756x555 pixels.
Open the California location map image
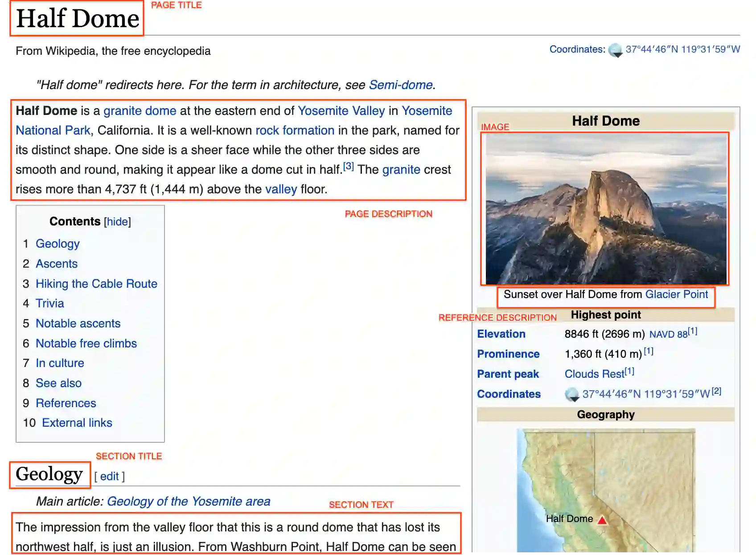tap(606, 491)
